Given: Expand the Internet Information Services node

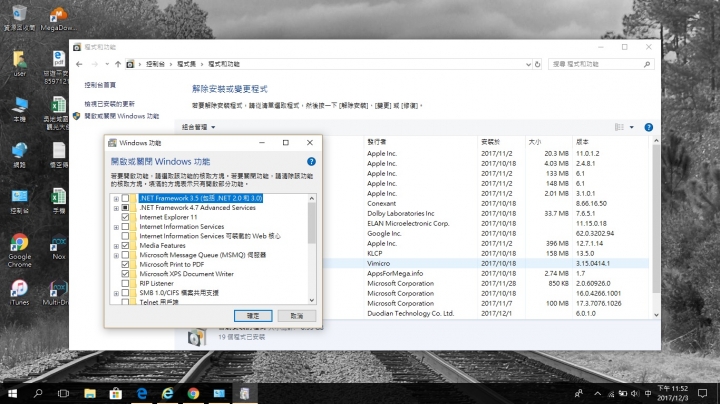Looking at the screenshot, I should click(116, 227).
